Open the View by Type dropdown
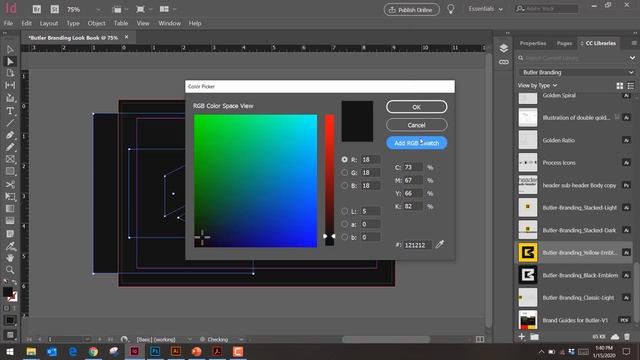Viewport: 640px width, 360px height. pyautogui.click(x=537, y=85)
